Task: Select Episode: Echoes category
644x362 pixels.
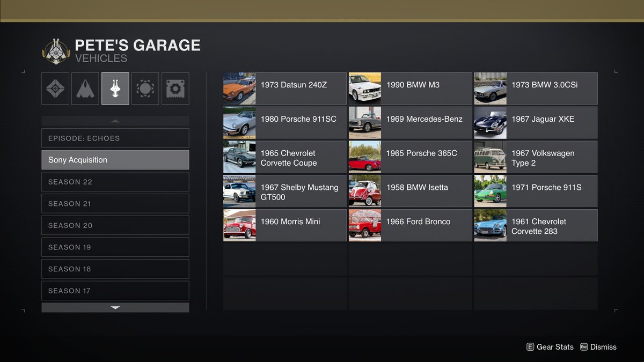Action: coord(115,138)
